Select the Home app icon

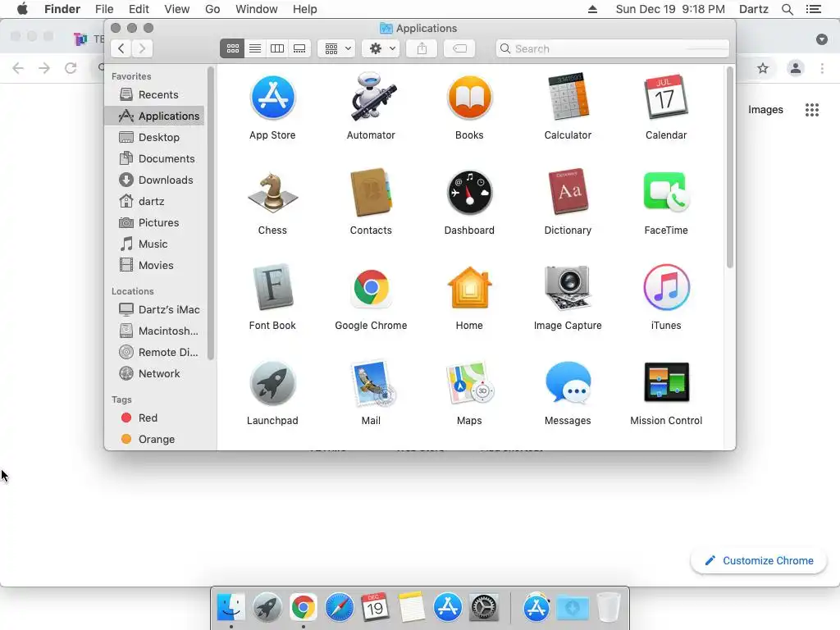tap(469, 288)
